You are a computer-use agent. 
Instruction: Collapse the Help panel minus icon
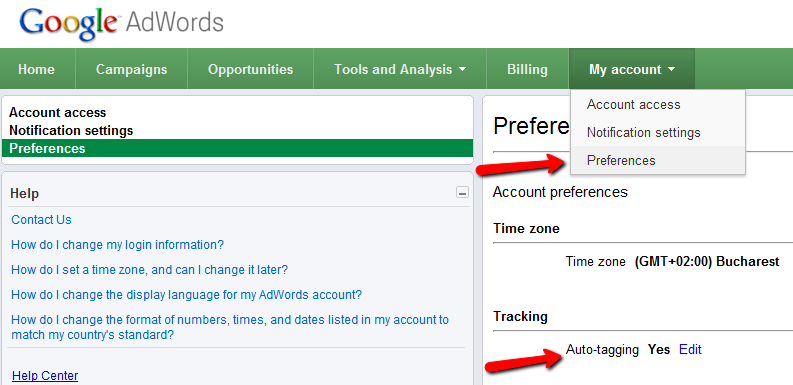coord(462,192)
